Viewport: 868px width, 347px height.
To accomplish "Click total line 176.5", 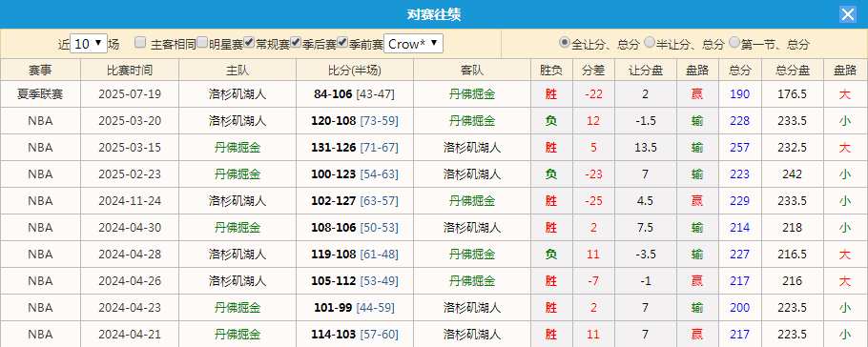I will [792, 94].
